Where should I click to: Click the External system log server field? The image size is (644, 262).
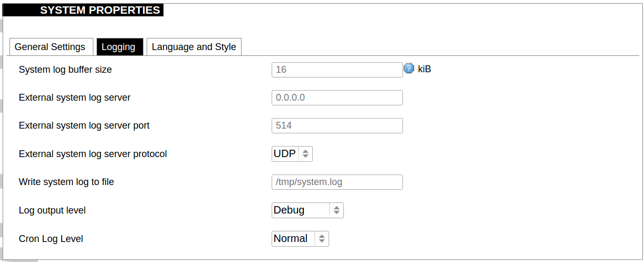337,98
